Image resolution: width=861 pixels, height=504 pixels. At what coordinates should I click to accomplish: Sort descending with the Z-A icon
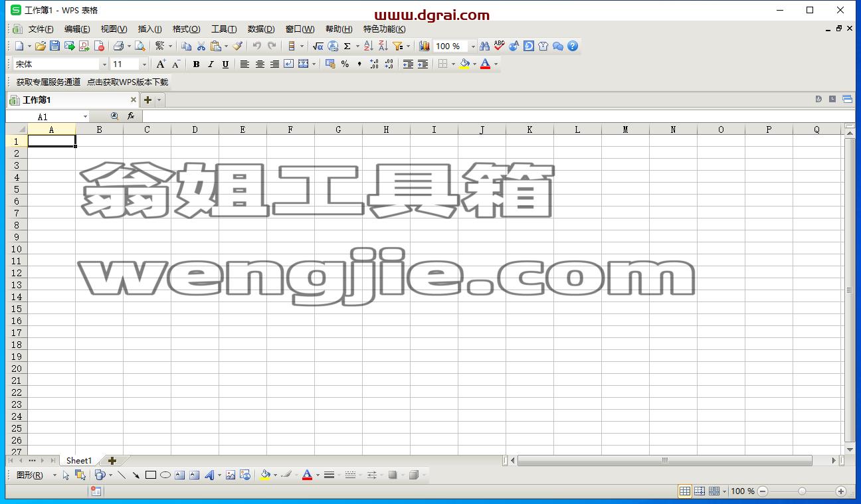tap(383, 46)
